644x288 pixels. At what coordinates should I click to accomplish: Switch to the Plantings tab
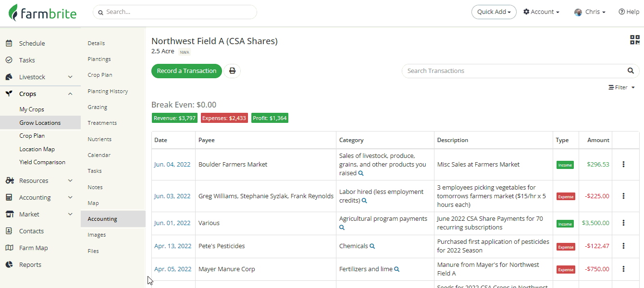(99, 59)
